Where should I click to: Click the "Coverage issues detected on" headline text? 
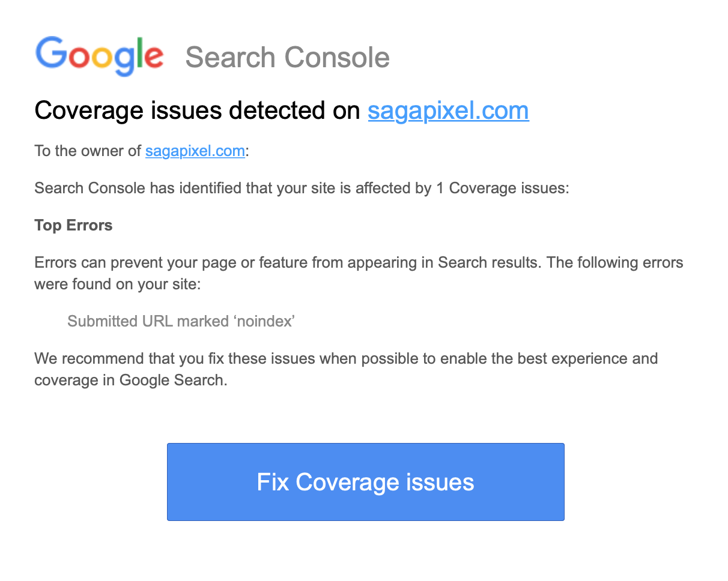(x=197, y=111)
